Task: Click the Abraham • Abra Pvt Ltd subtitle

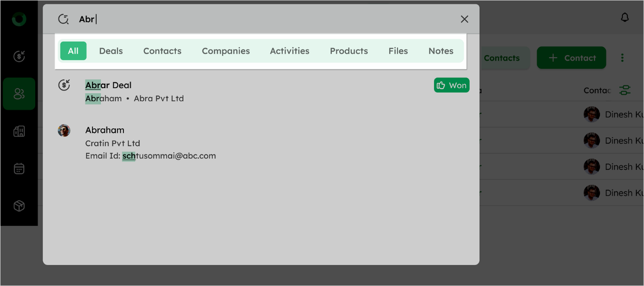Action: pyautogui.click(x=135, y=99)
